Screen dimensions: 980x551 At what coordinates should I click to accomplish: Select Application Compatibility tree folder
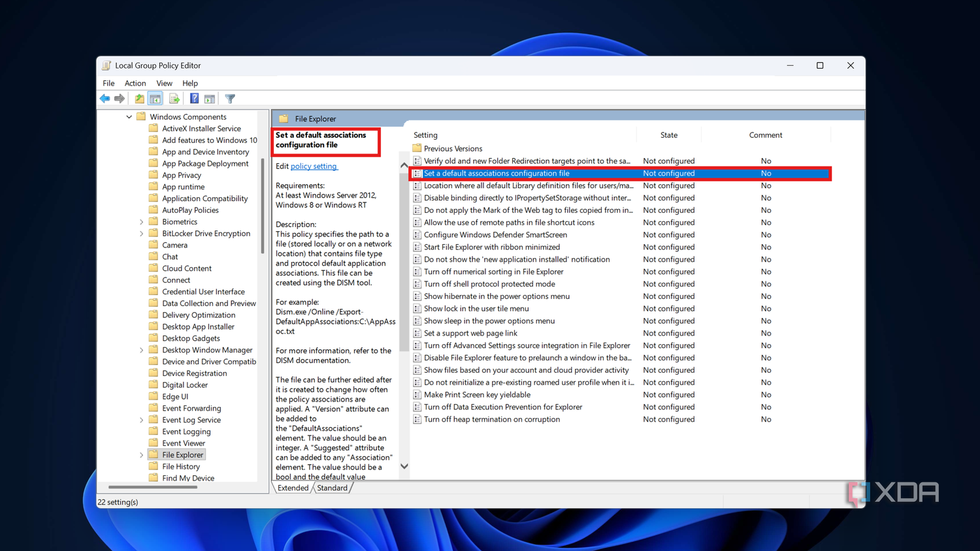(205, 198)
